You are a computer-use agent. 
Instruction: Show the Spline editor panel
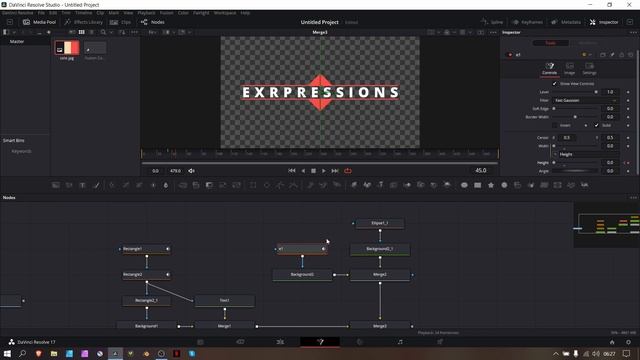pyautogui.click(x=492, y=22)
